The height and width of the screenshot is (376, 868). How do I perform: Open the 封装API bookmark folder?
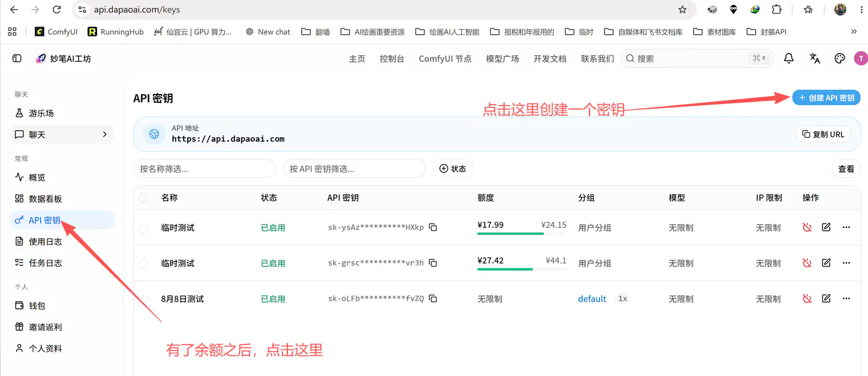(x=767, y=31)
